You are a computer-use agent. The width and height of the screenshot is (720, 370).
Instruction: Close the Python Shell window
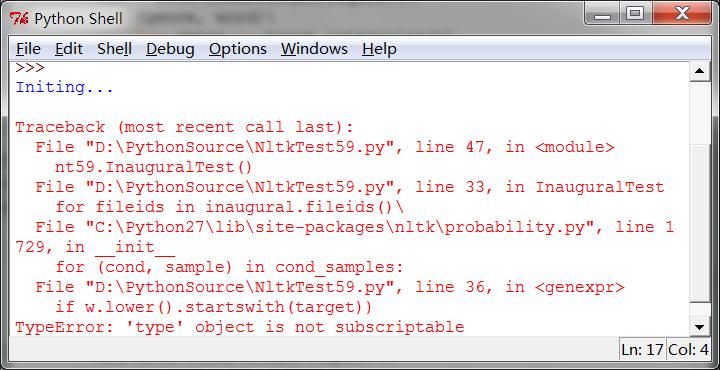click(x=682, y=15)
